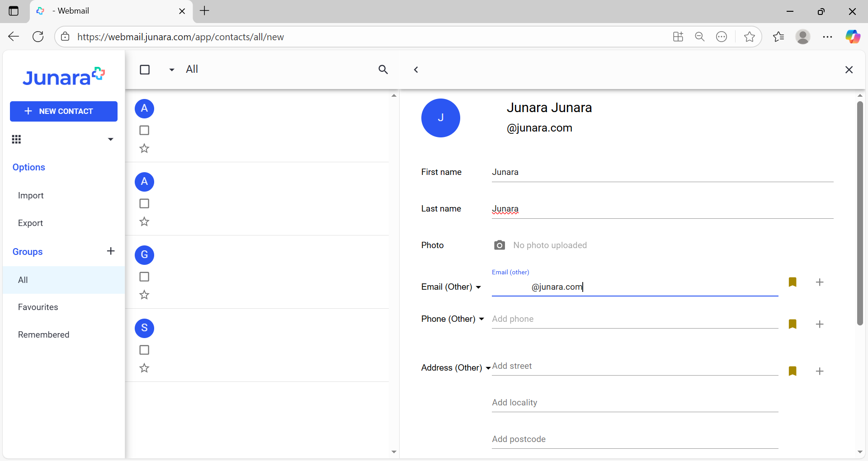Star the S contact as favourite
Viewport: 868px width, 461px height.
(x=144, y=368)
